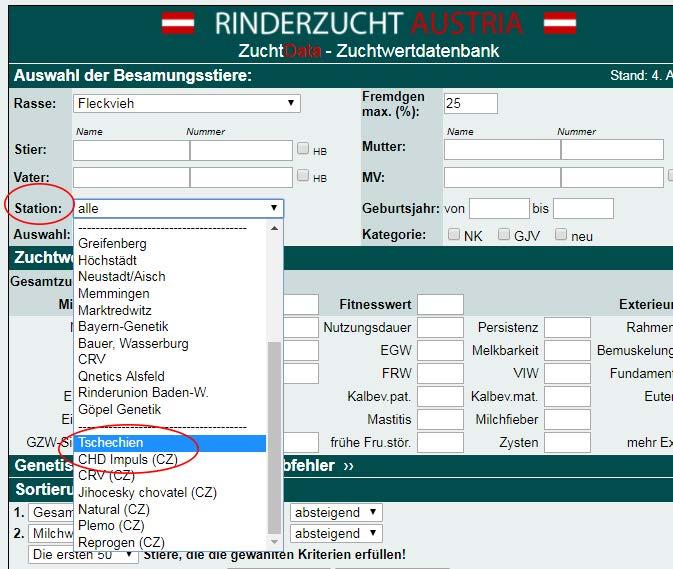Focus the Vater Name input field
This screenshot has height=569, width=673.
coord(131,178)
